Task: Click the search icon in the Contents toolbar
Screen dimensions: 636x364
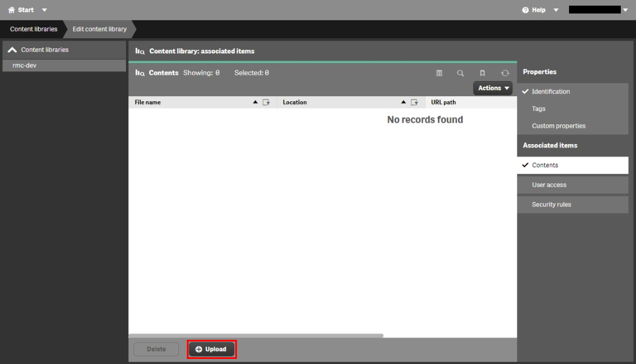Action: coord(460,73)
